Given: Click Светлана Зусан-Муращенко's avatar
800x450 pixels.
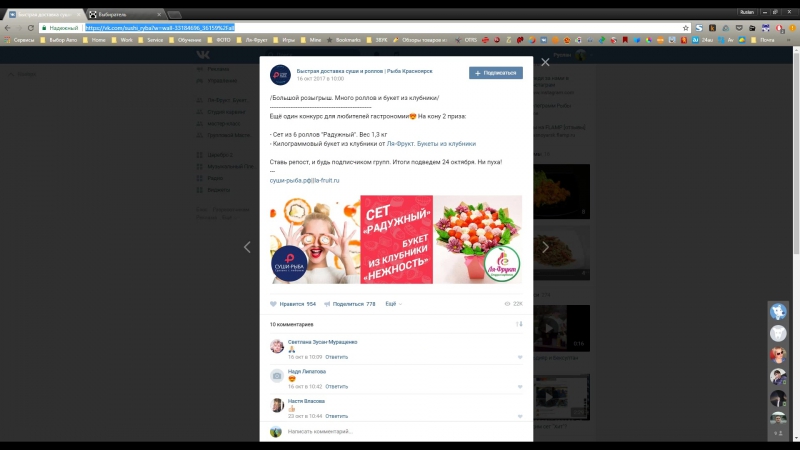Looking at the screenshot, I should [277, 346].
